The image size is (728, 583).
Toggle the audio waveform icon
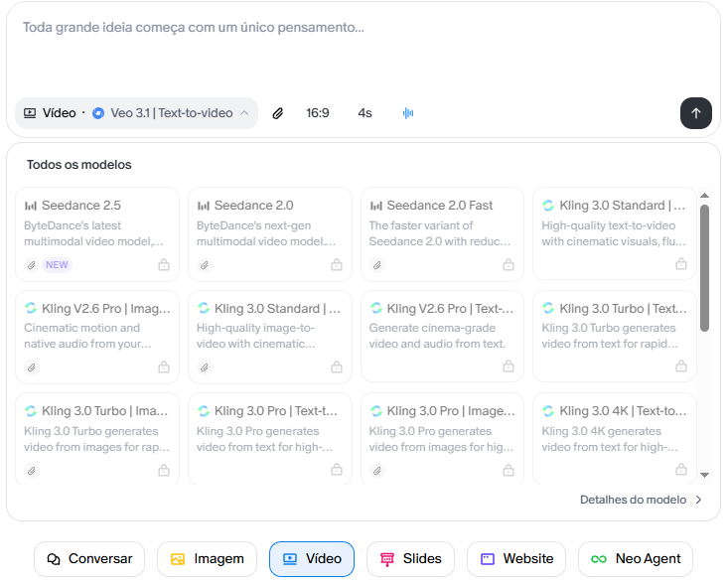click(x=408, y=113)
